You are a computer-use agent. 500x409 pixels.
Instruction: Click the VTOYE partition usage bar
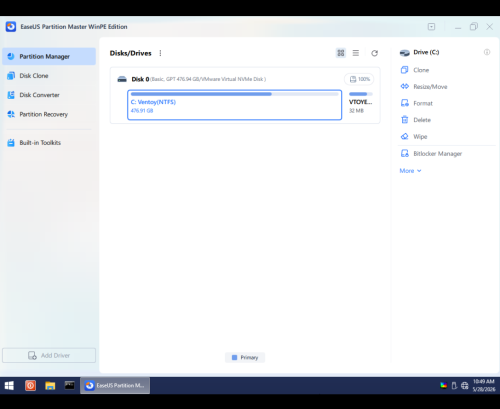pos(361,94)
